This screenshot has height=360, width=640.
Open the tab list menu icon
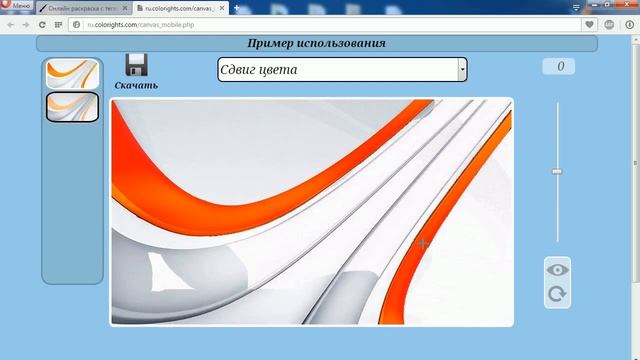pos(576,8)
